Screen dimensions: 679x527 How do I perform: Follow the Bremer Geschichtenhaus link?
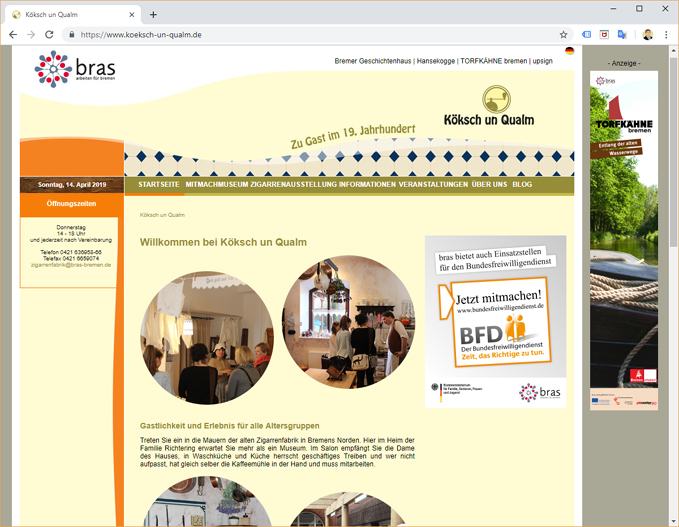click(373, 61)
